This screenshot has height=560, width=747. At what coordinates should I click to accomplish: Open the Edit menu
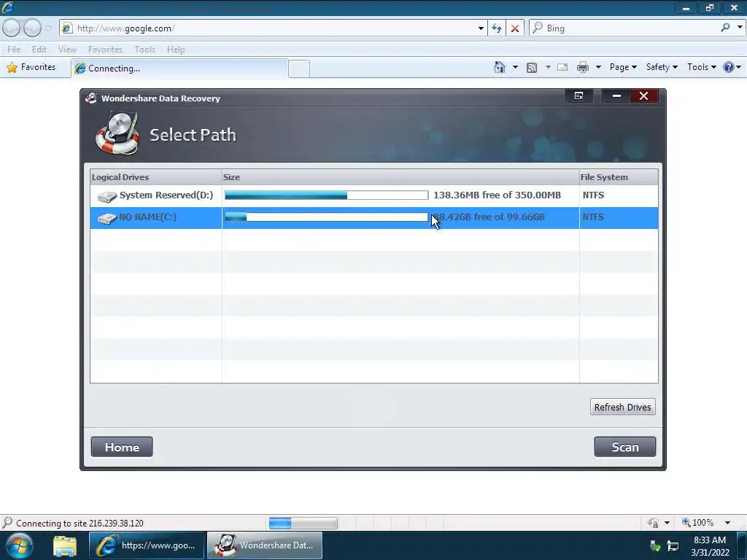pyautogui.click(x=39, y=49)
